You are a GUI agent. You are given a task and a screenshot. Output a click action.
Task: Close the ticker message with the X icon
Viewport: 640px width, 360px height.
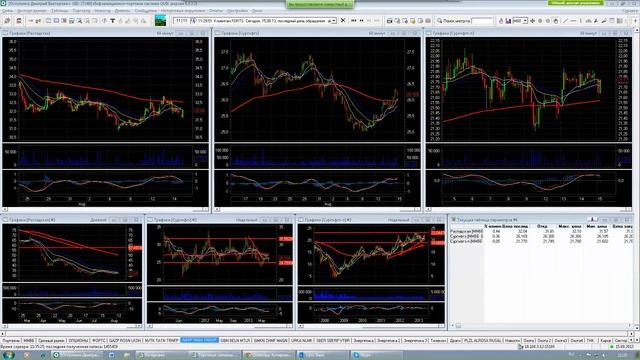click(343, 20)
